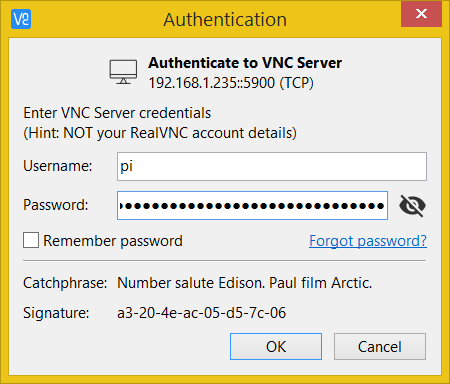450x384 pixels.
Task: Select the Authenticate to VNC Server heading
Action: click(x=245, y=63)
